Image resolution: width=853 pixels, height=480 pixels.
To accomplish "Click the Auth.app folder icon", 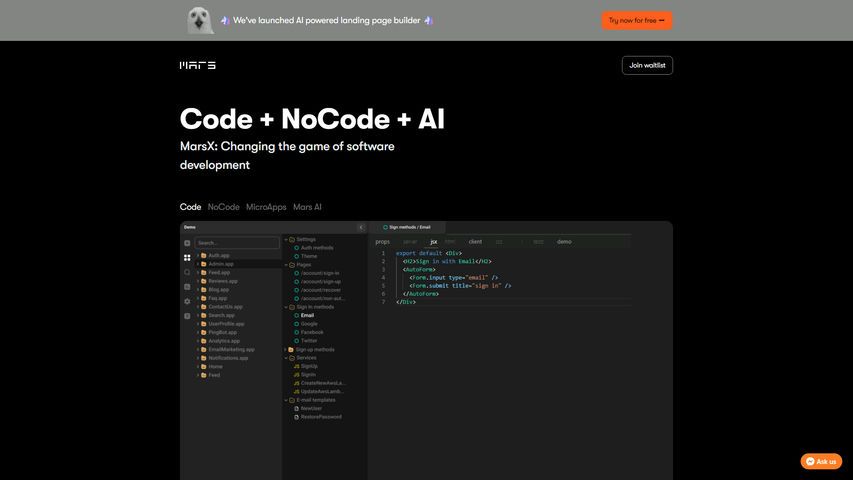I will click(203, 255).
